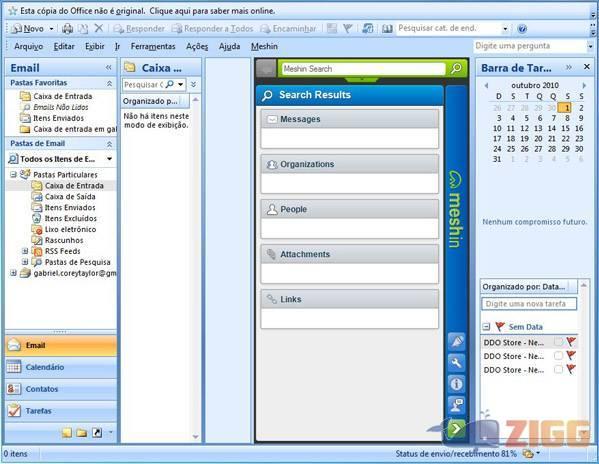
Task: Collapse the Pastas Favoritas section
Action: tap(109, 83)
